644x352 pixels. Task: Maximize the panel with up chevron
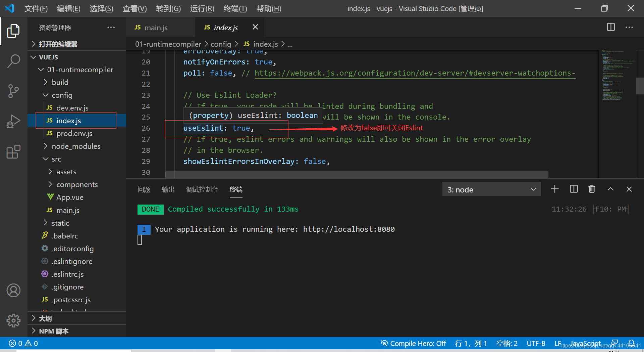[x=610, y=189]
